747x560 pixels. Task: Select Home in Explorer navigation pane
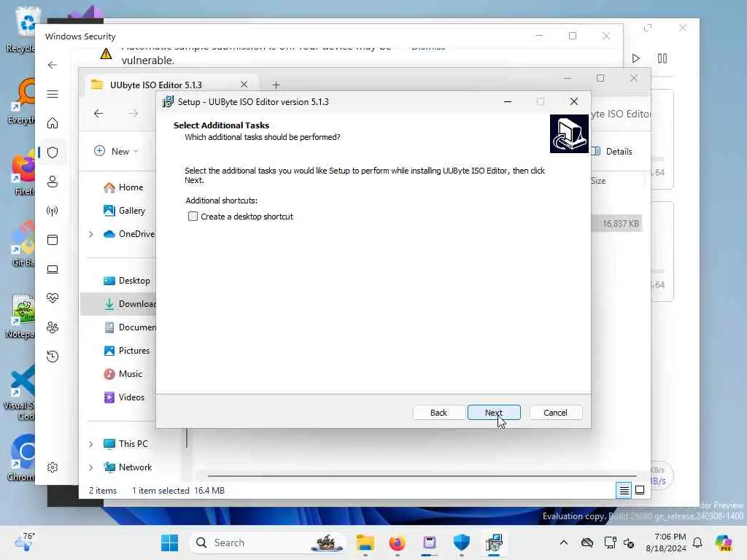(123, 187)
